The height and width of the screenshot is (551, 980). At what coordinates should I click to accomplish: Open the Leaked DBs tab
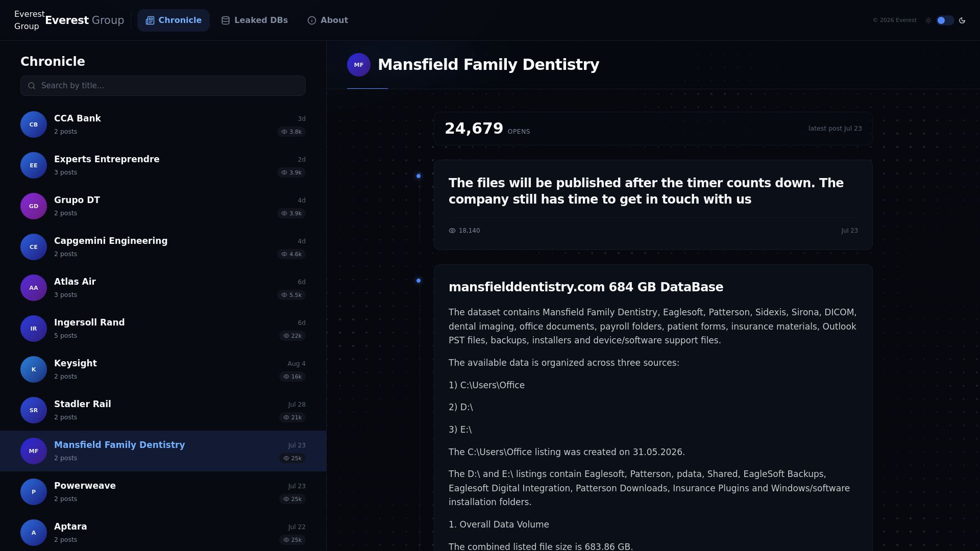[x=255, y=20]
